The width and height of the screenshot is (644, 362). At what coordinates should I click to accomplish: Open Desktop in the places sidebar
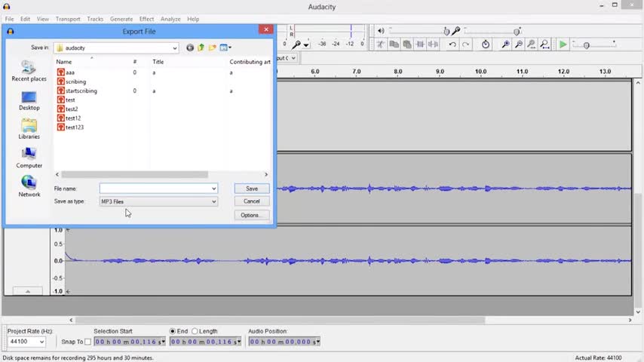(29, 100)
